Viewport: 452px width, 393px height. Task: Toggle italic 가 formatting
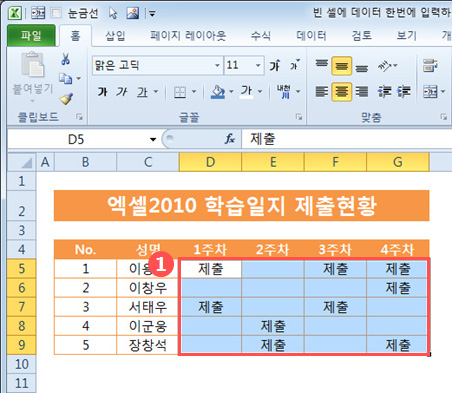click(x=122, y=92)
